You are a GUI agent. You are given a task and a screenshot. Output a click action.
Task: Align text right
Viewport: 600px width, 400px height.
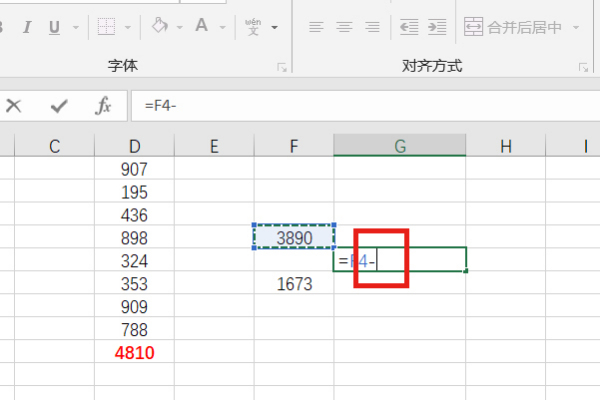point(372,27)
